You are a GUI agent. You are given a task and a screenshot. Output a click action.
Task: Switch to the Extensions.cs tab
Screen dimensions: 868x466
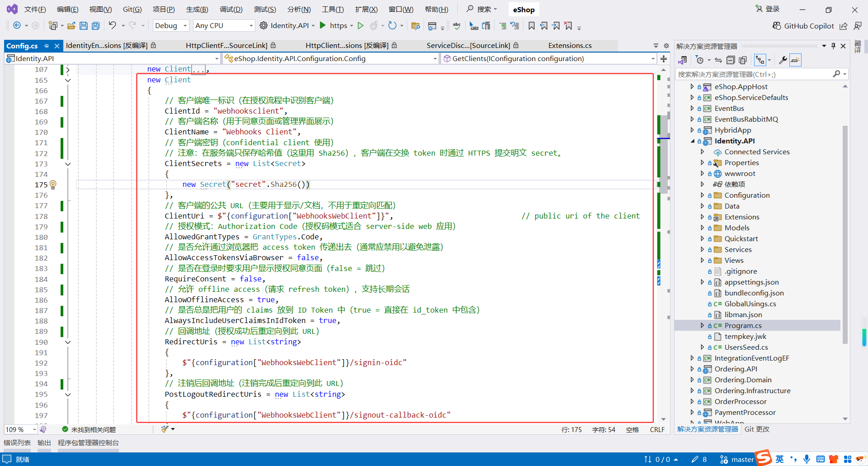(570, 45)
